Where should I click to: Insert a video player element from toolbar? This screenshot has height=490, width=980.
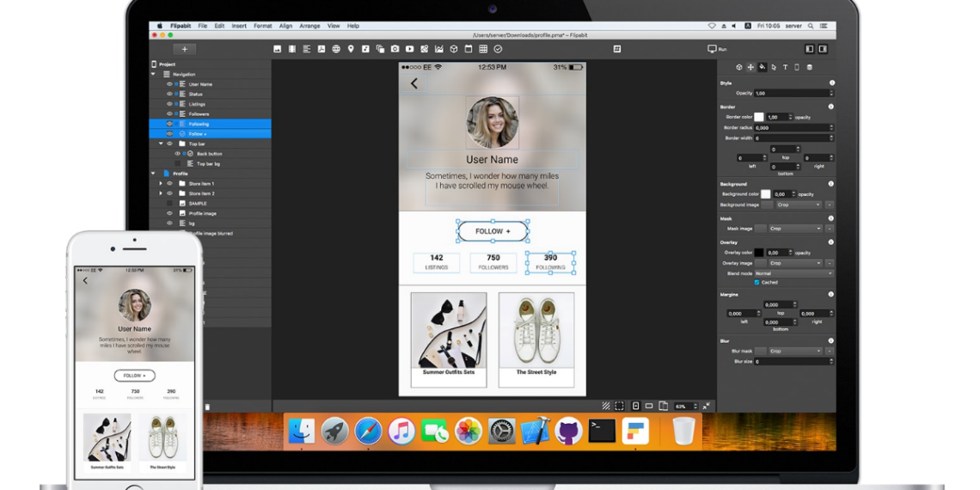point(409,49)
